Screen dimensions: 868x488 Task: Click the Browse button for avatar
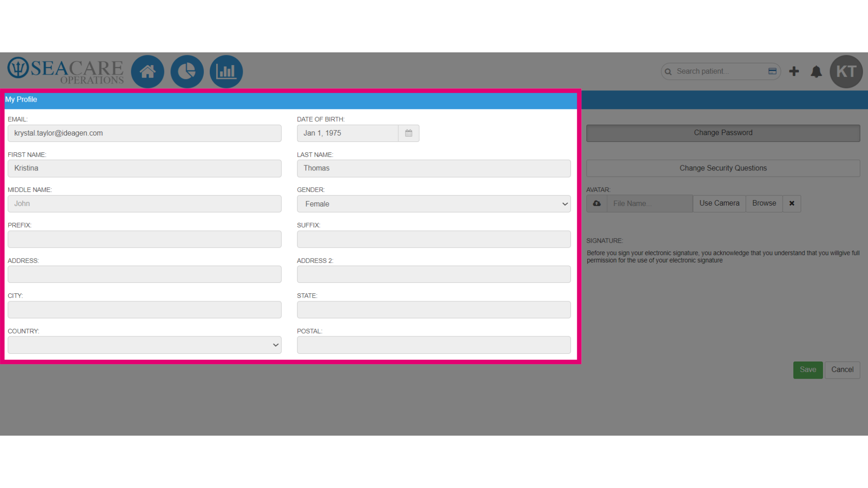click(x=764, y=203)
